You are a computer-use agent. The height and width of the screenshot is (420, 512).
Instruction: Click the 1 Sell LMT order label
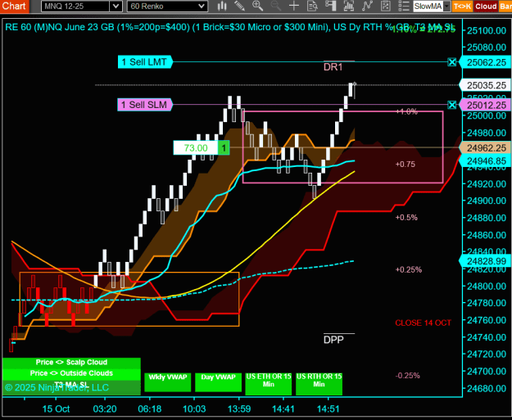(x=145, y=62)
